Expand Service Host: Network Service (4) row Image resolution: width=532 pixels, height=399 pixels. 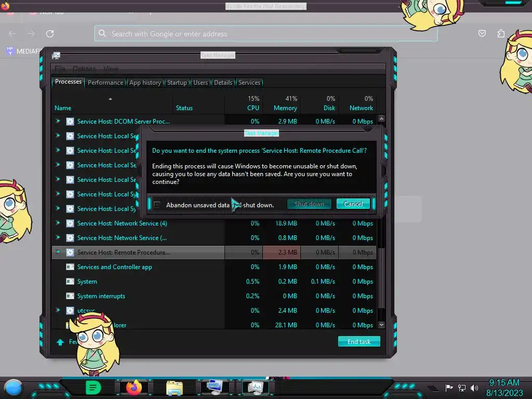click(58, 223)
